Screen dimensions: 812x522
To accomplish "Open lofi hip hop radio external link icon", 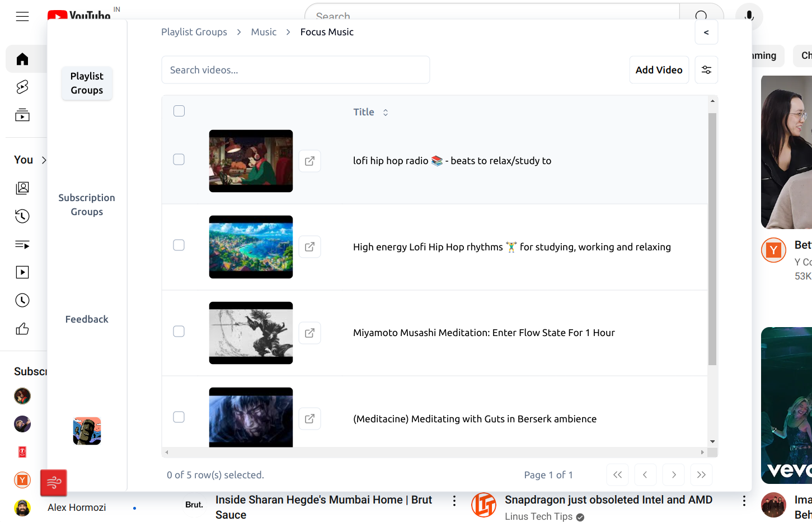I will click(309, 161).
